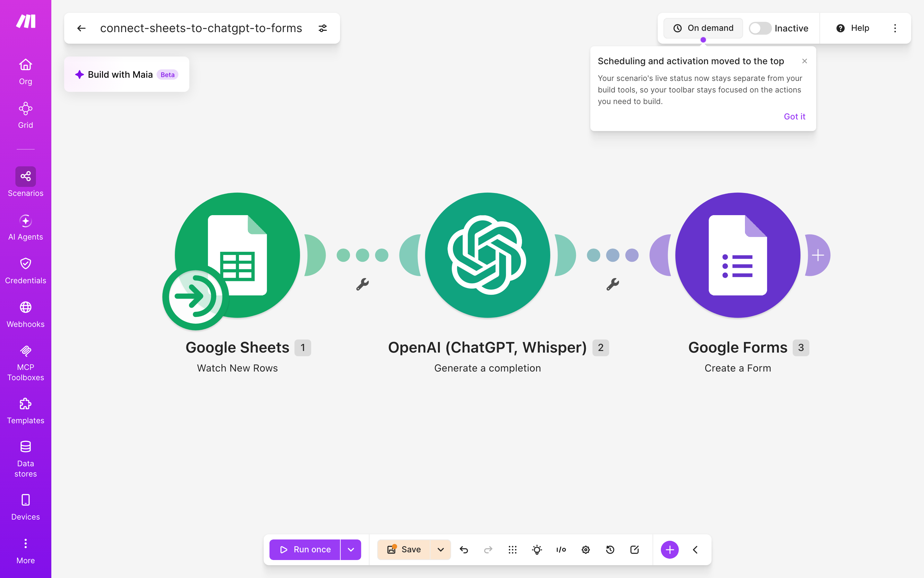Open AI Agents in the sidebar

click(26, 227)
